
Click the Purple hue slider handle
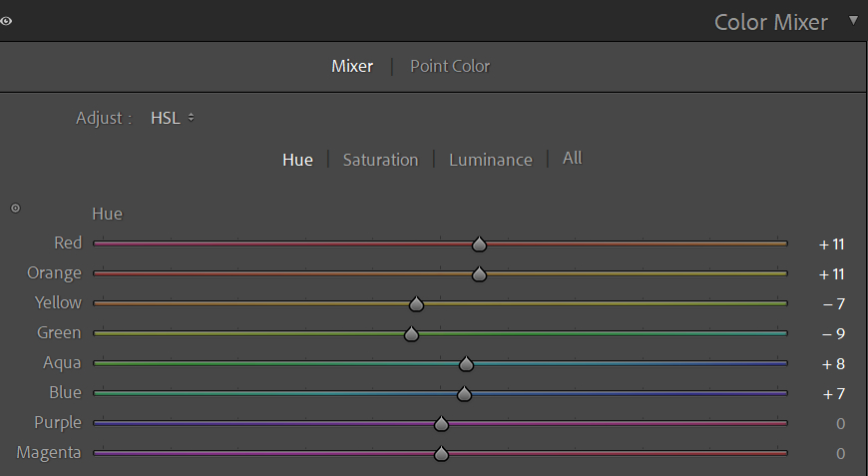[441, 423]
